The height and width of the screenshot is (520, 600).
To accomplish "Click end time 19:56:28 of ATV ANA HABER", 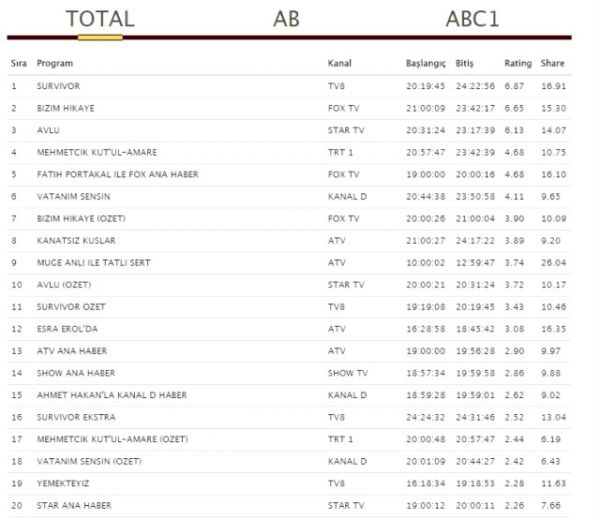I will 475,351.
